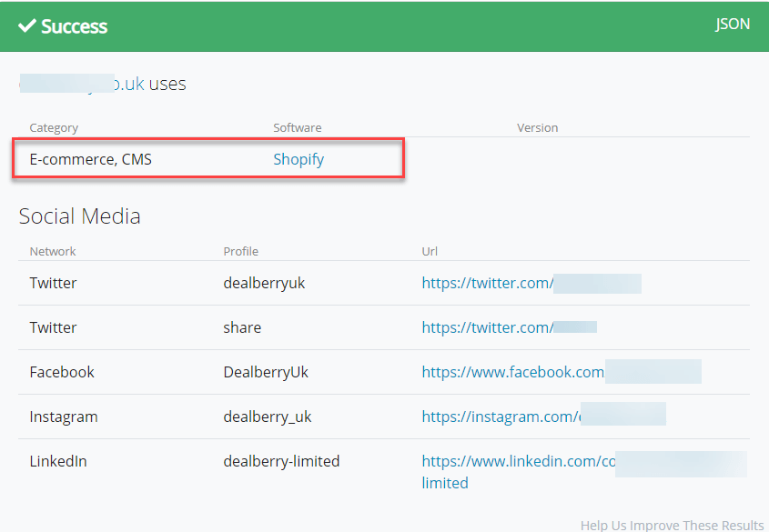Click the Profile column header

pyautogui.click(x=241, y=251)
